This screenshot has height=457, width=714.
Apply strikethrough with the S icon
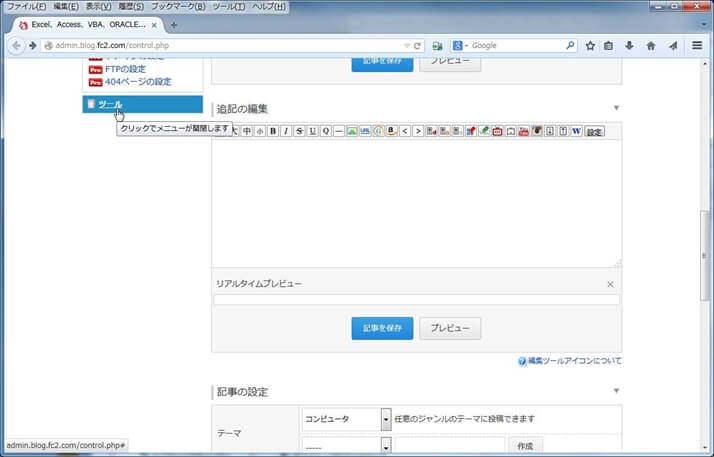299,131
